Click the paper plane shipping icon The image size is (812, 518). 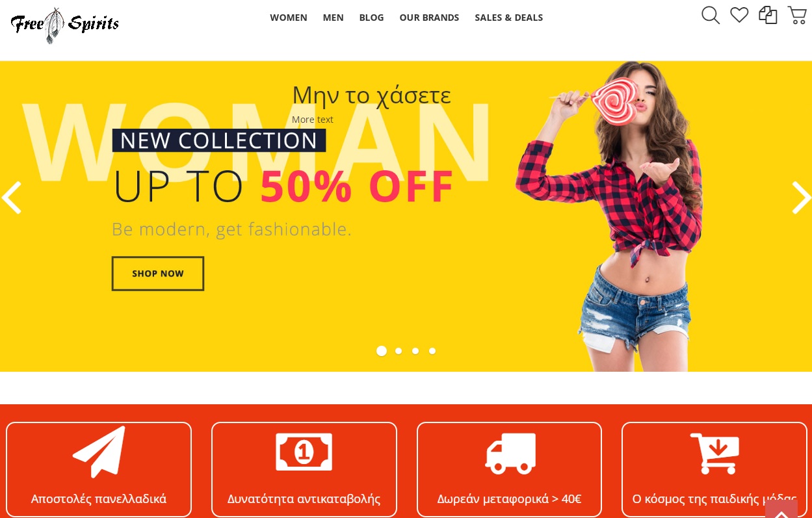click(99, 452)
